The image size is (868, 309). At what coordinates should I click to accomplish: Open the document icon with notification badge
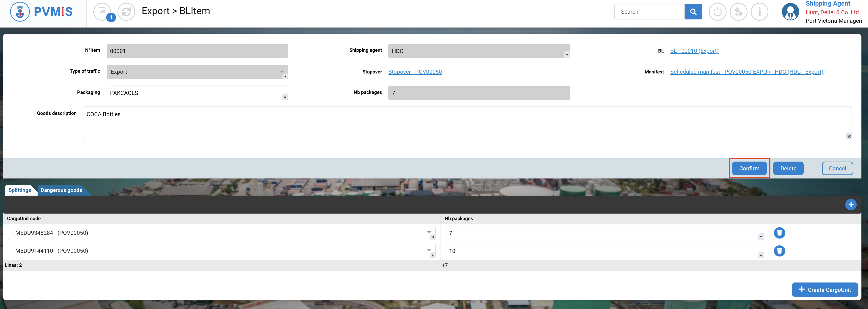pyautogui.click(x=102, y=12)
